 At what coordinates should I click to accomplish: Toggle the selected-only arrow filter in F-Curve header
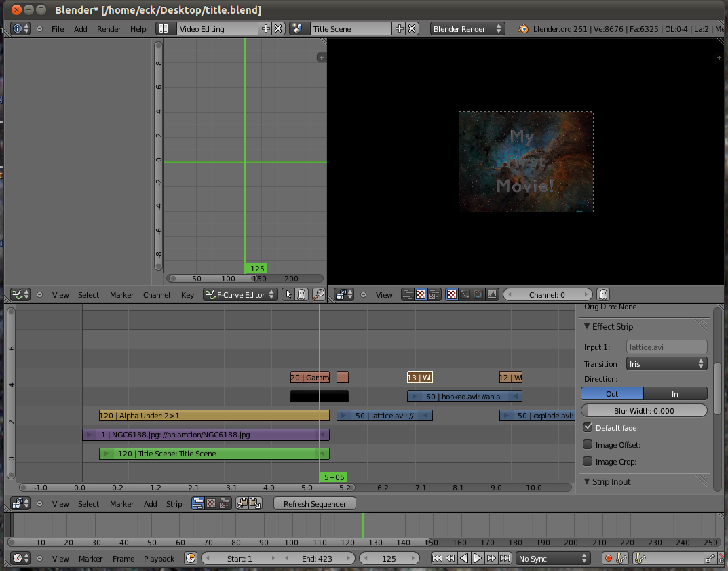[288, 294]
